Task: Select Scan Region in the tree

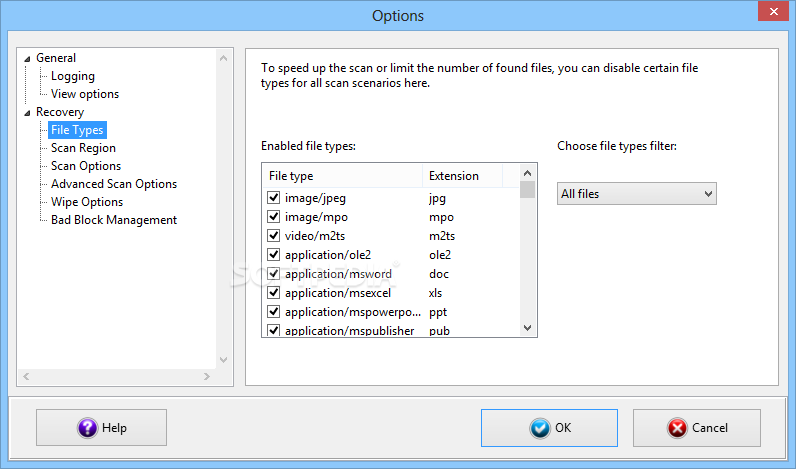Action: (83, 148)
